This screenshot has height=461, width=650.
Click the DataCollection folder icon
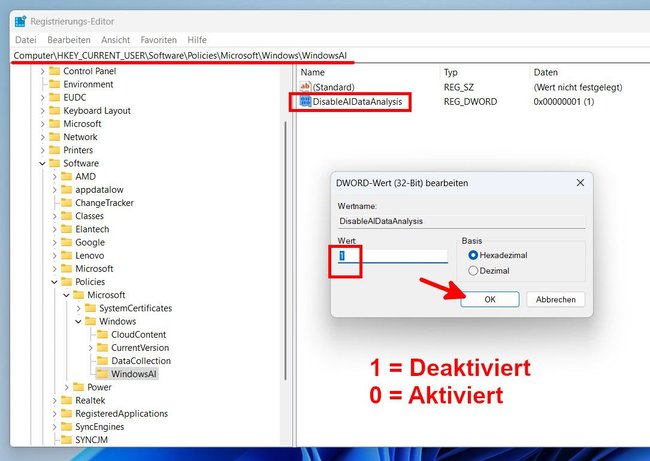(102, 361)
